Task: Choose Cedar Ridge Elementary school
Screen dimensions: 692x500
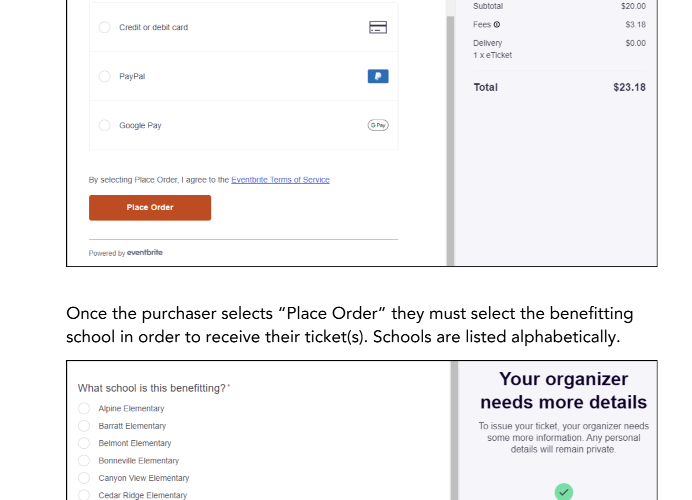Action: 84,495
